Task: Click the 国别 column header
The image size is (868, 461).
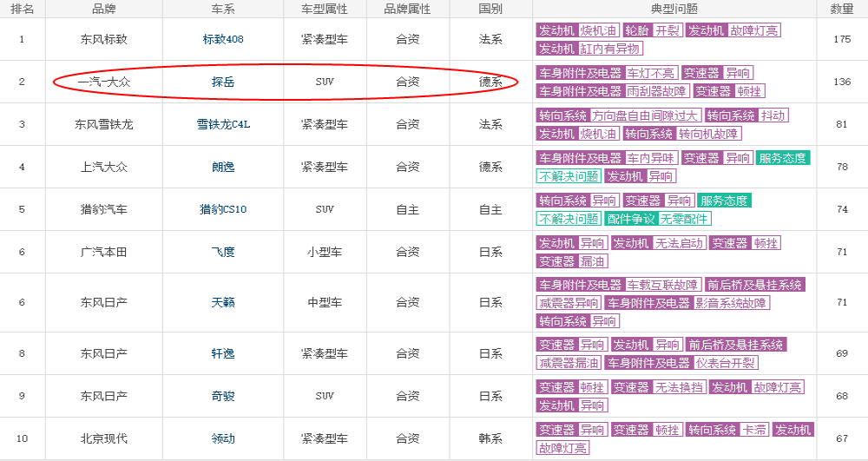Action: (490, 9)
